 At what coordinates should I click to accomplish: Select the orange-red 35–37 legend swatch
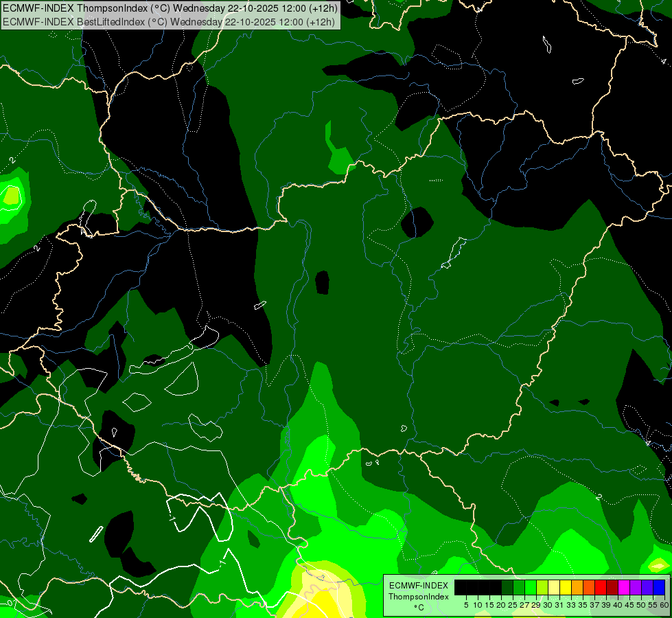589,587
